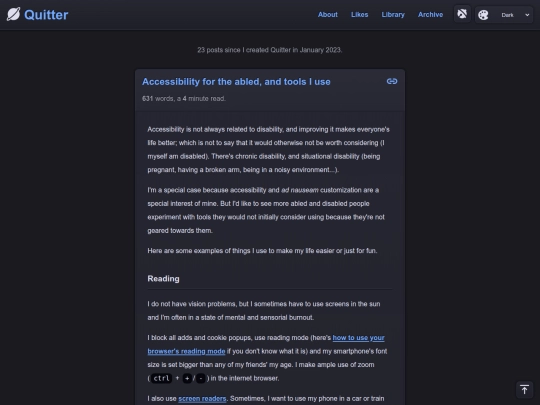540x405 pixels.
Task: Go to the Likes page
Action: pos(360,14)
